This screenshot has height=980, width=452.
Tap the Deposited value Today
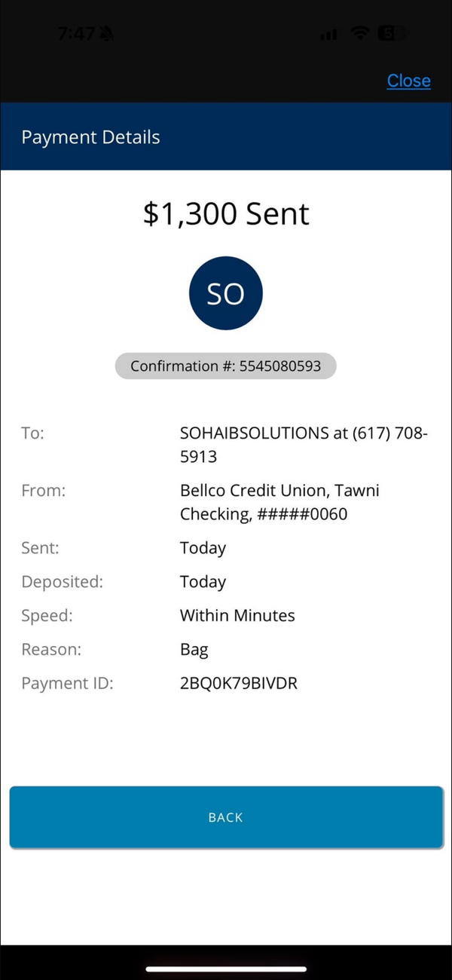pos(203,582)
